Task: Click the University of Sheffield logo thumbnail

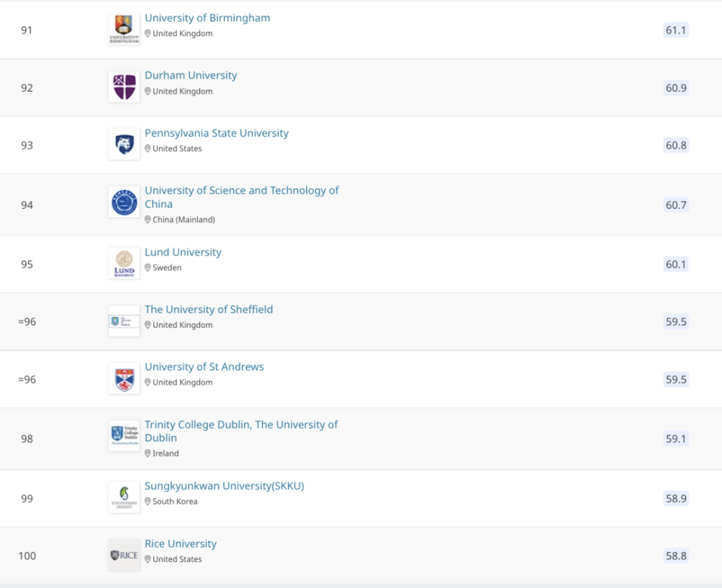Action: [x=124, y=321]
